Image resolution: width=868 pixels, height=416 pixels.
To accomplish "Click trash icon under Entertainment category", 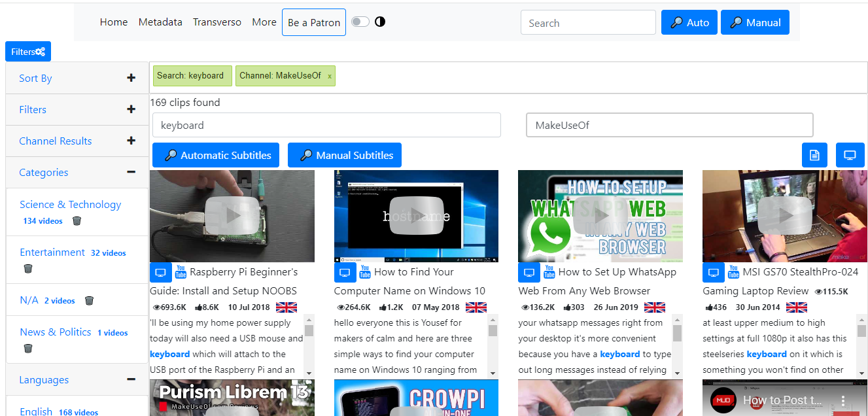I will [x=27, y=269].
